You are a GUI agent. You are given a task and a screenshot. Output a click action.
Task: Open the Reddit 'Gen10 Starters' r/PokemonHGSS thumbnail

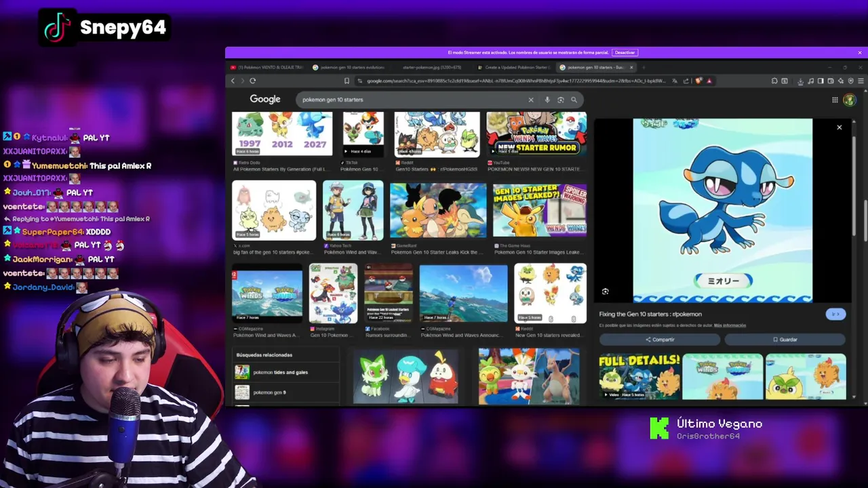[x=437, y=134]
